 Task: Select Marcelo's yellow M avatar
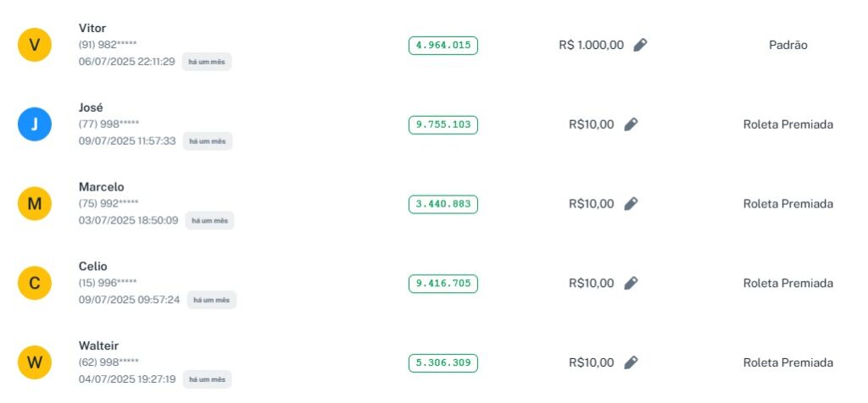click(35, 204)
